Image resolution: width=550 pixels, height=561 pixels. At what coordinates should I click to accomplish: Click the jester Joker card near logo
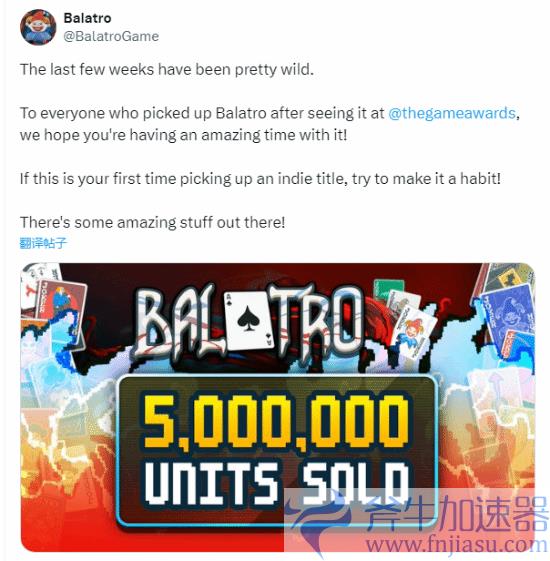414,329
